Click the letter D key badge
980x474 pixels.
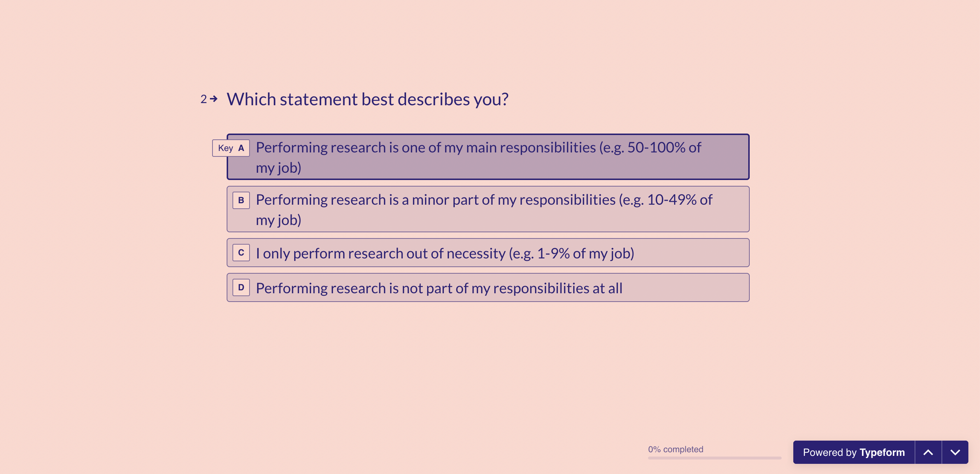pyautogui.click(x=241, y=287)
